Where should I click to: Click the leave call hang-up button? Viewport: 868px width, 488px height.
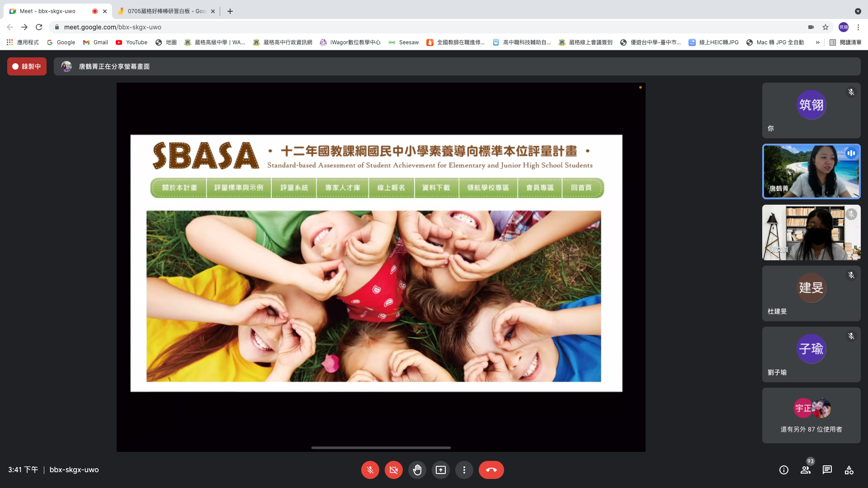tap(491, 470)
